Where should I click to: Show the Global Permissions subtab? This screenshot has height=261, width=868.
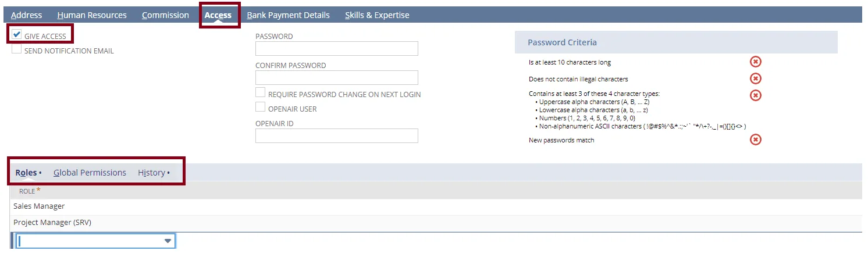[x=90, y=173]
